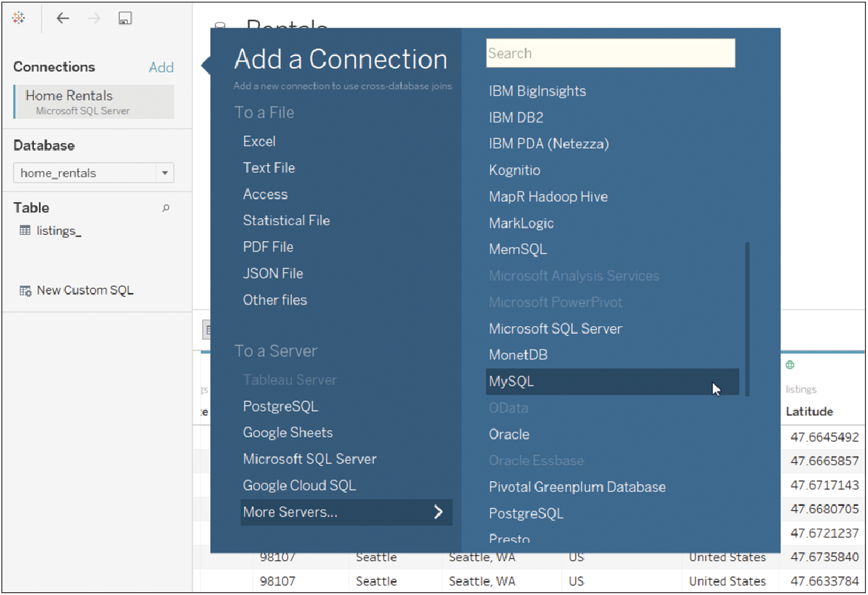Select the listings_ table icon
Screen dimensions: 868x595
pyautogui.click(x=25, y=231)
